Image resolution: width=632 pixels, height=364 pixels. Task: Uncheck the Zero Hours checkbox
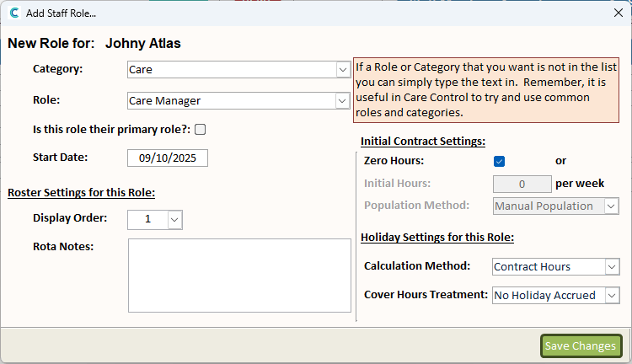(499, 160)
